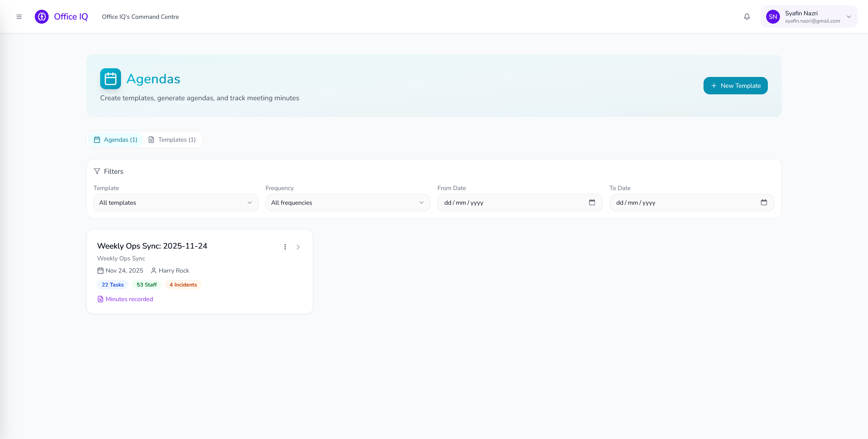The height and width of the screenshot is (439, 868).
Task: Open the To Date calendar picker icon
Action: (x=764, y=202)
